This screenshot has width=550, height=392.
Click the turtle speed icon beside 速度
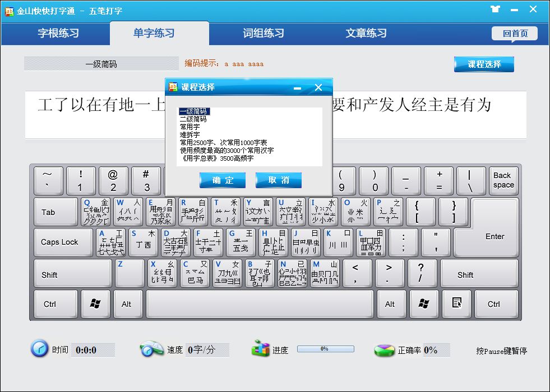(151, 349)
